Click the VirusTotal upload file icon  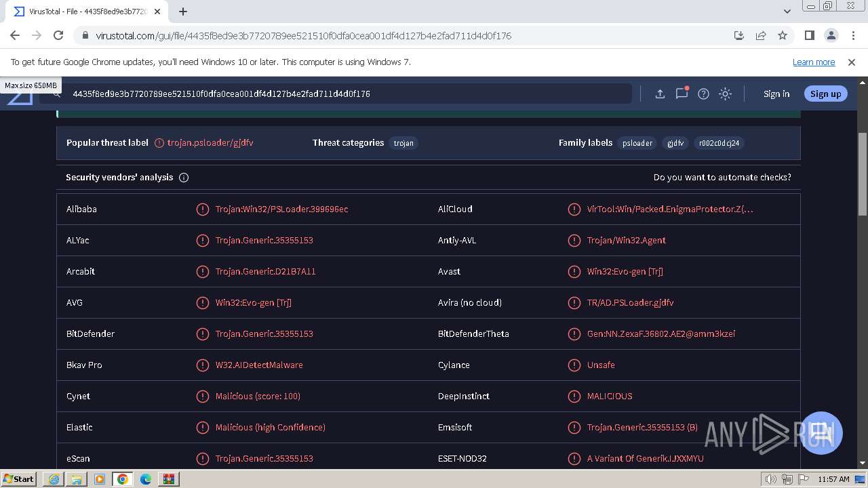point(660,94)
